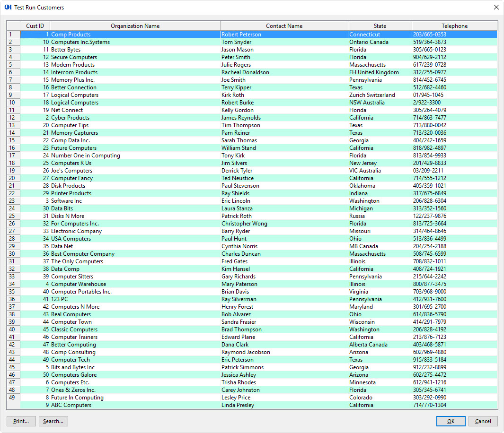
Task: Select Computer Tech organization
Action: coord(135,360)
